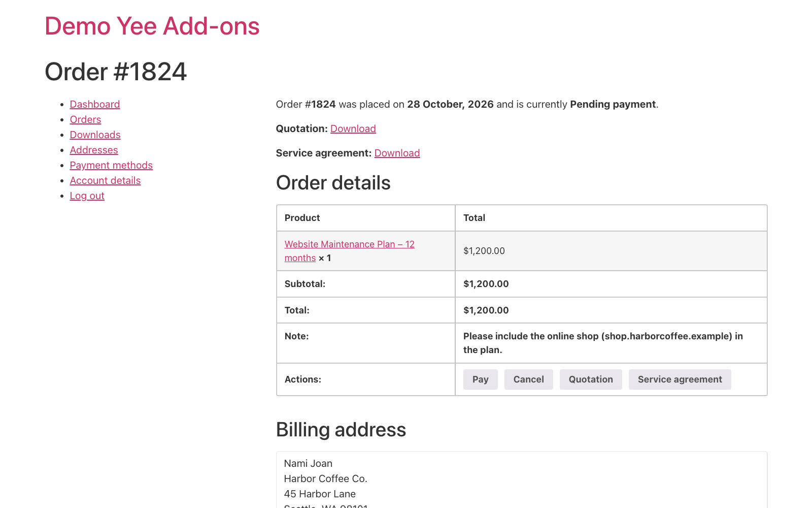Image resolution: width=812 pixels, height=508 pixels.
Task: Click the 45 Harbor Lane address line
Action: [x=320, y=494]
